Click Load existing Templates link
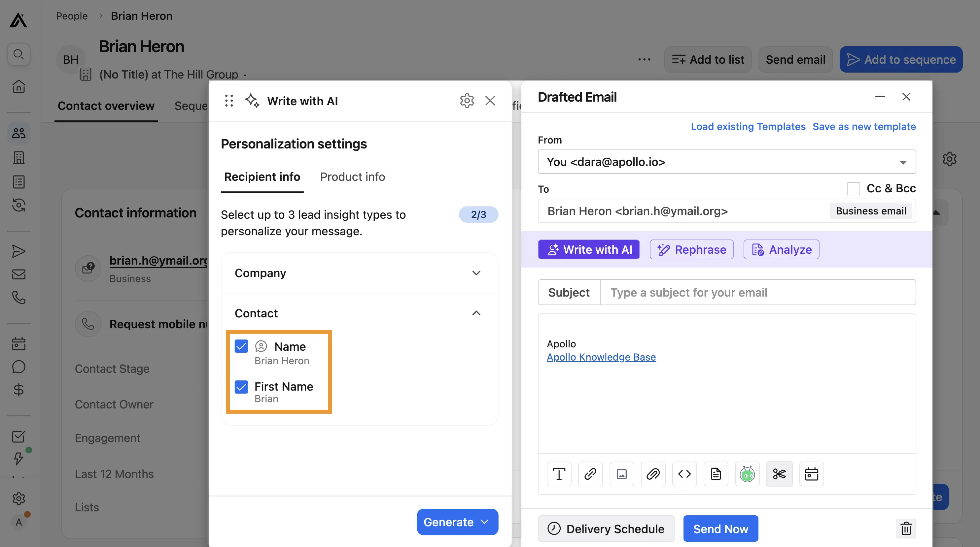 748,126
